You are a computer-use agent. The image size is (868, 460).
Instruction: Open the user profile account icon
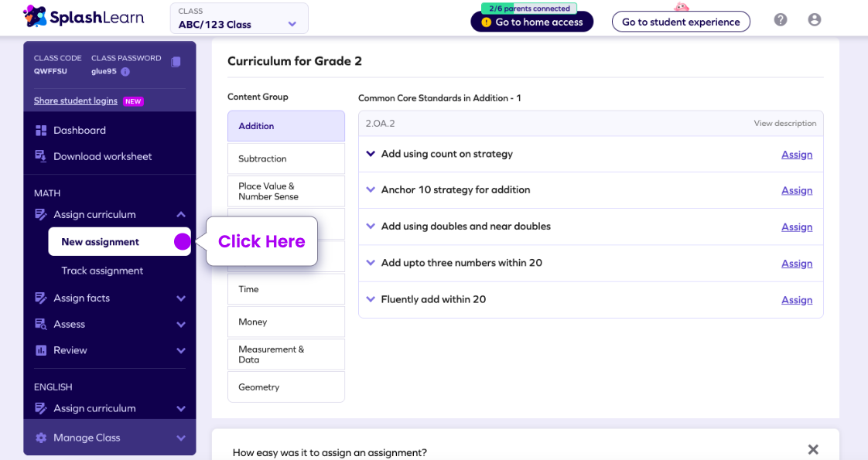815,20
